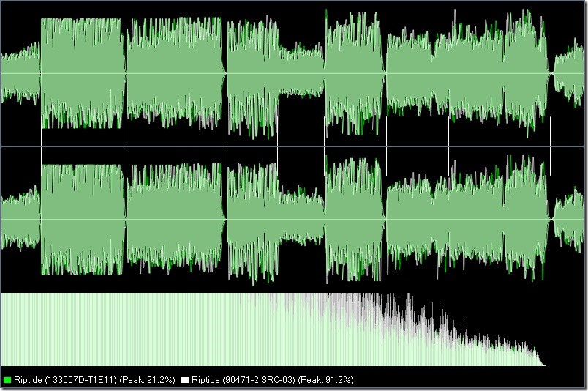Click the white Riptide 90471-2 SRC-03 legend swatch

(184, 380)
